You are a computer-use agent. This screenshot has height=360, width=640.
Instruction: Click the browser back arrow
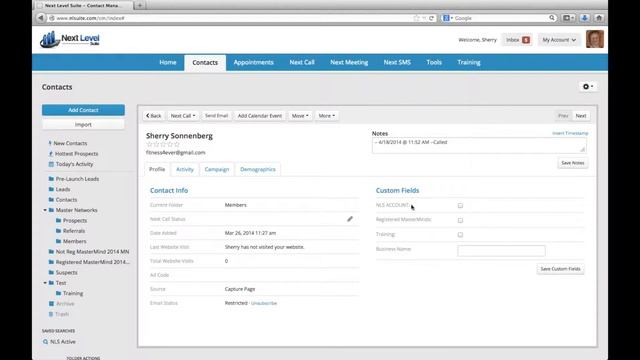(41, 18)
